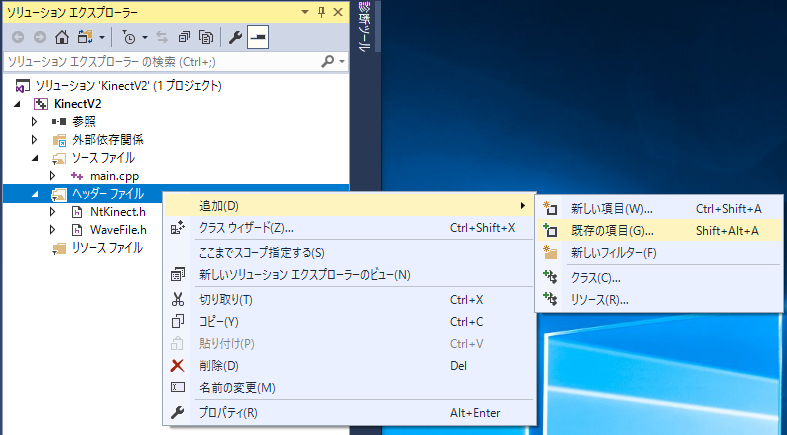
Task: Choose 新しい項目(W)... from the submenu
Action: (x=611, y=208)
